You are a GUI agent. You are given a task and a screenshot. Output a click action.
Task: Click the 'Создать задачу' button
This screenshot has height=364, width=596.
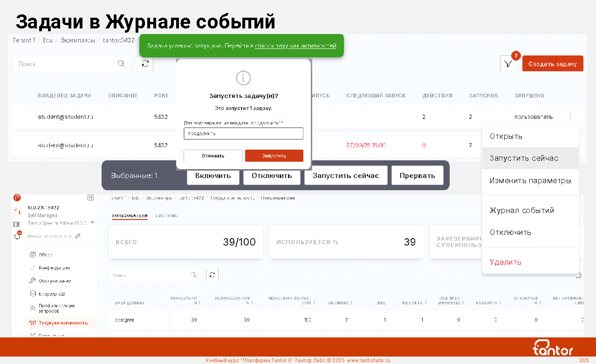coord(553,64)
